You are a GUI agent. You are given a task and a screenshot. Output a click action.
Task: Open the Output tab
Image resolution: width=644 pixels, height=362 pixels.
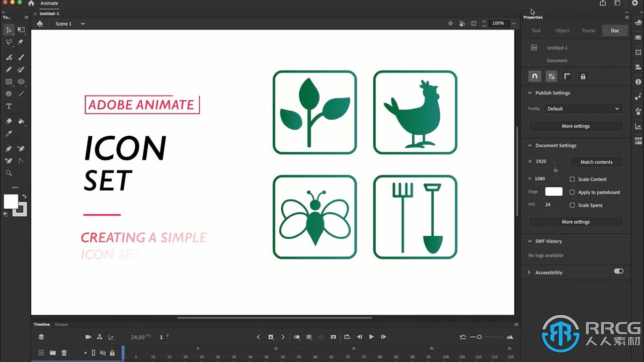tap(61, 324)
